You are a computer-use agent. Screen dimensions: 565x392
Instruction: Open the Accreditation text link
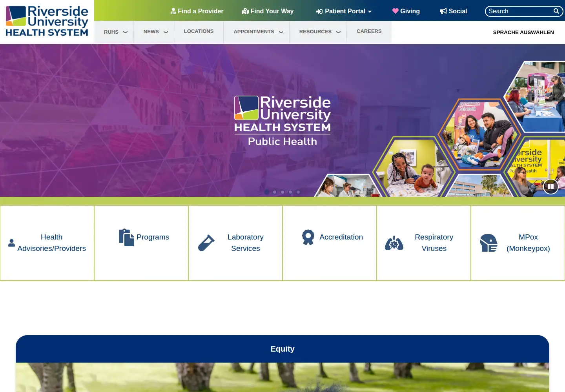click(341, 237)
